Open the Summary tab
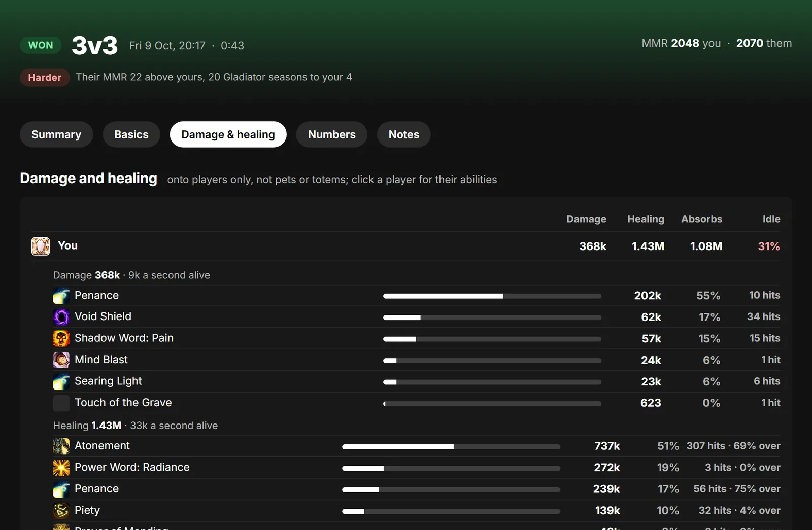 click(56, 134)
